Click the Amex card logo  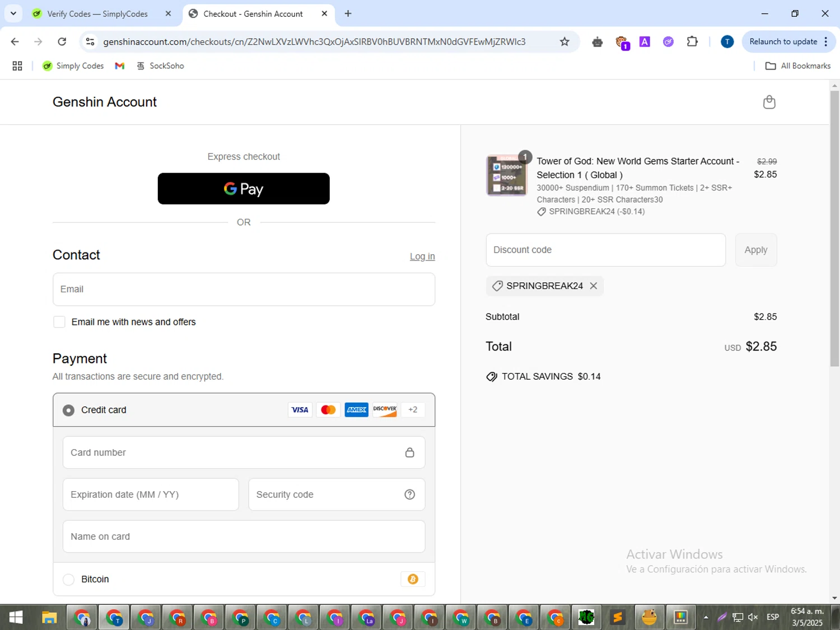[x=357, y=410]
